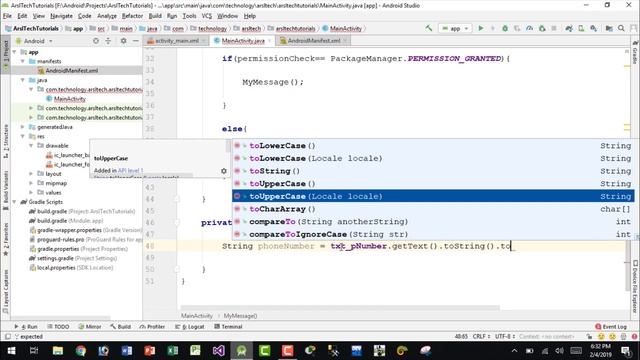The width and height of the screenshot is (640, 360).
Task: Open the Run tool window button
Action: pyautogui.click(x=26, y=327)
